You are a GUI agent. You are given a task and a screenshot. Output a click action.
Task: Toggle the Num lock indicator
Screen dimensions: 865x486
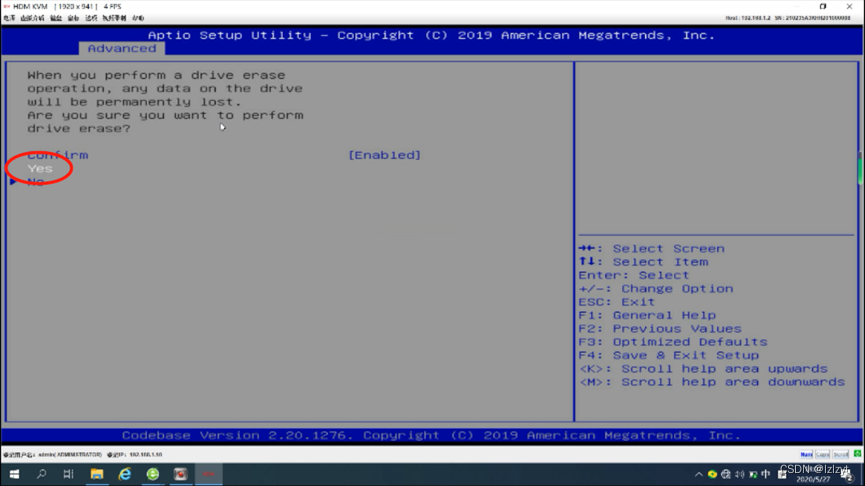point(806,455)
